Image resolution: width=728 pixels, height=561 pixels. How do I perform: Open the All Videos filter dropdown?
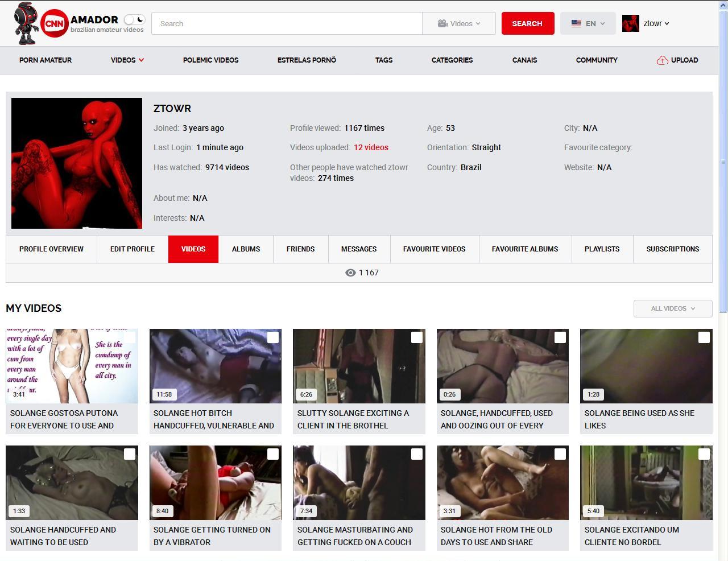[x=673, y=308]
